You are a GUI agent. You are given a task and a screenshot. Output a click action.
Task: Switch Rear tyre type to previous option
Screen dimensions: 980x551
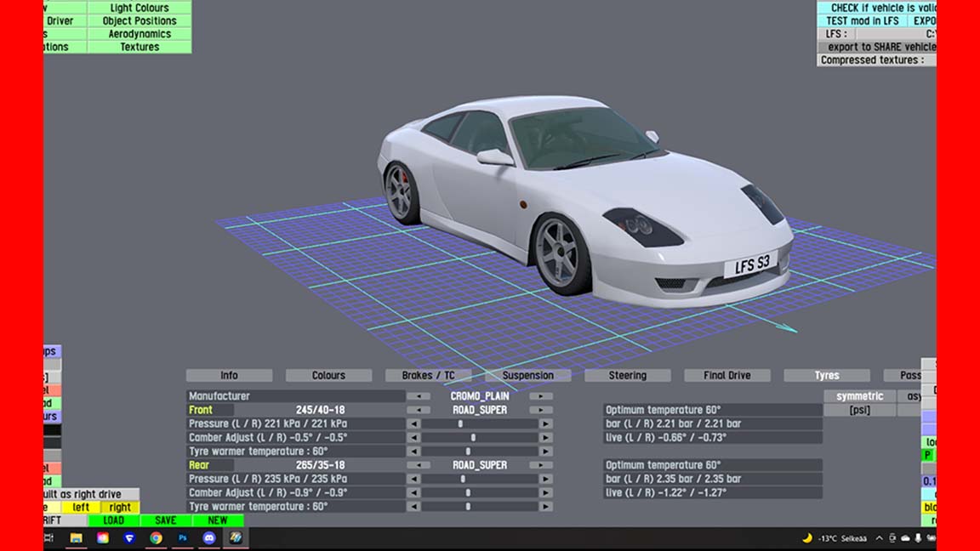pos(419,465)
